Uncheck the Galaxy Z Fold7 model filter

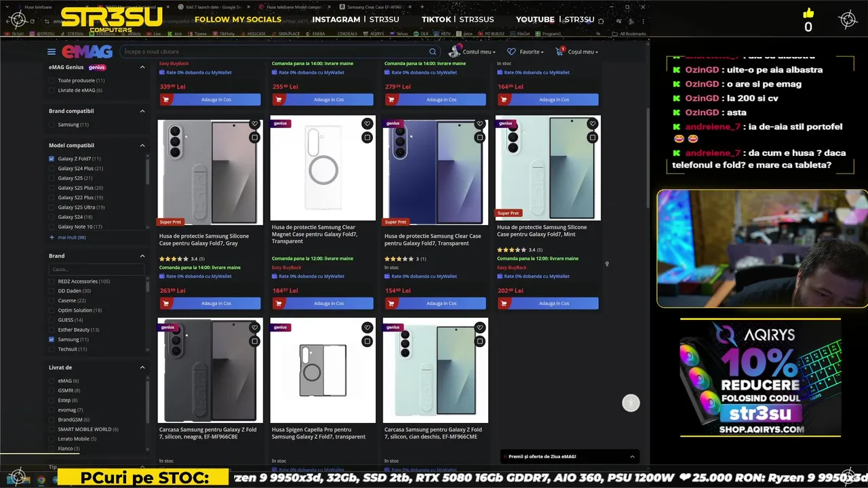pyautogui.click(x=52, y=159)
